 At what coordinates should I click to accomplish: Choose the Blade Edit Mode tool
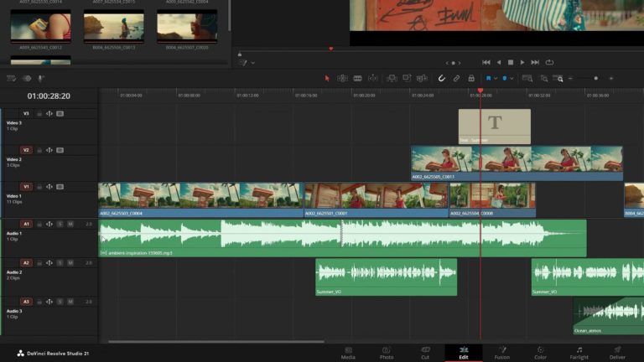pyautogui.click(x=358, y=79)
